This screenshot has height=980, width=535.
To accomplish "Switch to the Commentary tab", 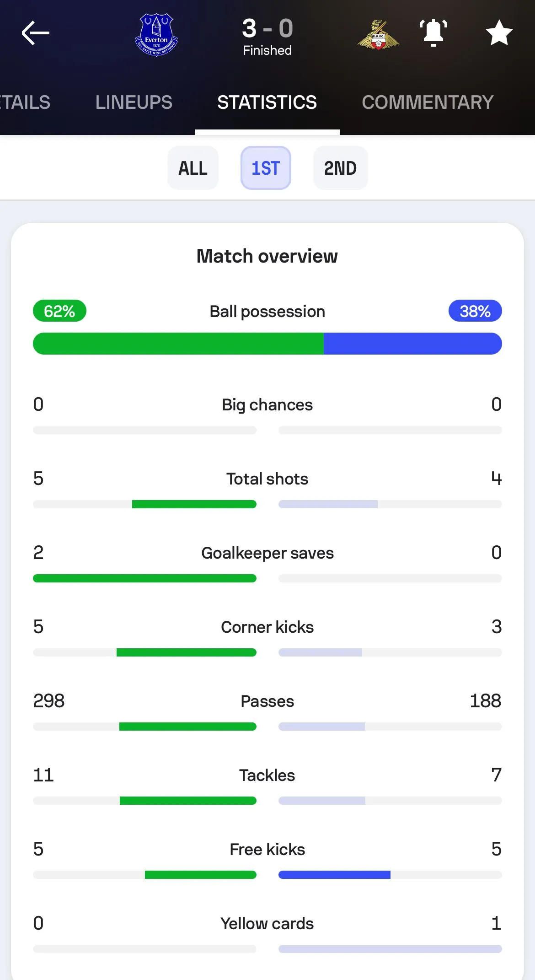I will tap(428, 102).
